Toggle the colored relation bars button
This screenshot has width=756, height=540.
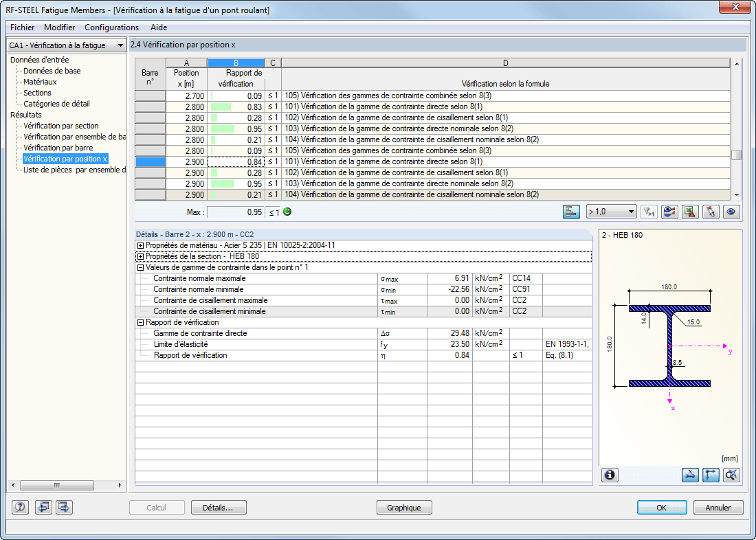(x=571, y=212)
